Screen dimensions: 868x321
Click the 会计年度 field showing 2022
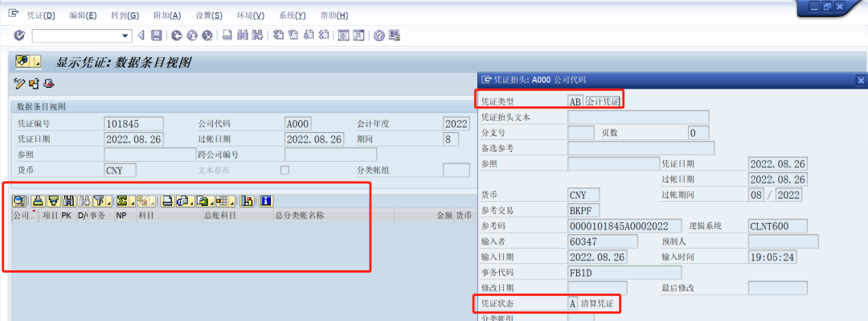(457, 123)
